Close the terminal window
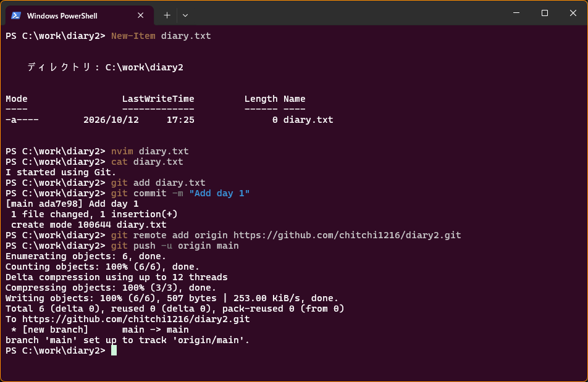This screenshot has width=588, height=382. 573,13
